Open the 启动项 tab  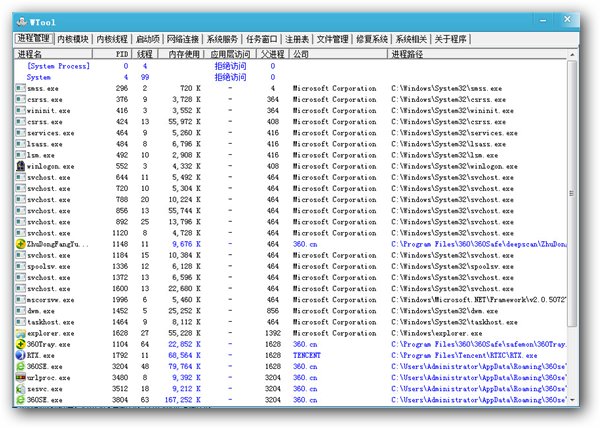coord(148,39)
